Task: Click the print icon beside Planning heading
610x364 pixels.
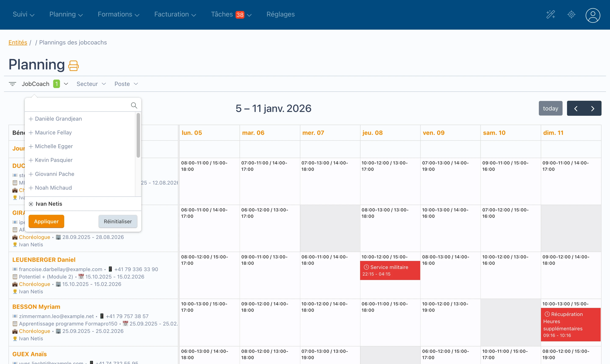Action: pos(74,65)
